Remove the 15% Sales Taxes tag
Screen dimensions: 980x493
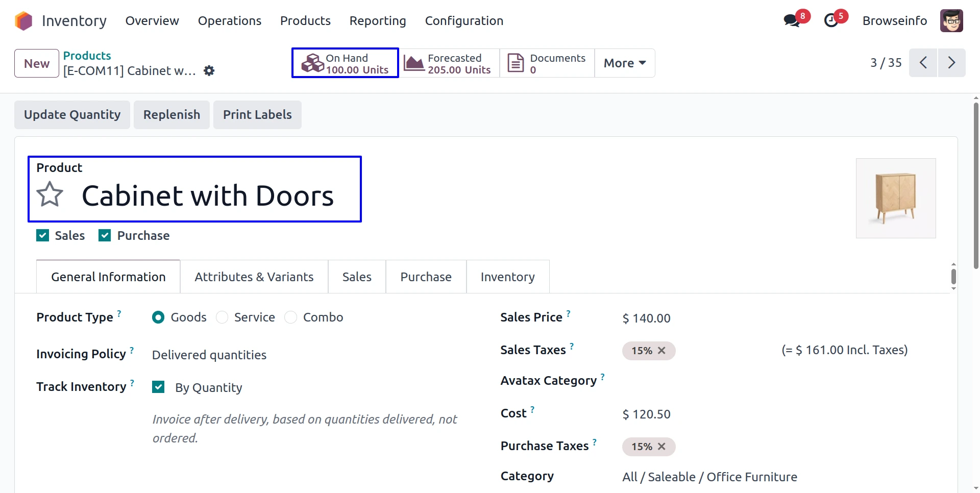click(x=661, y=351)
